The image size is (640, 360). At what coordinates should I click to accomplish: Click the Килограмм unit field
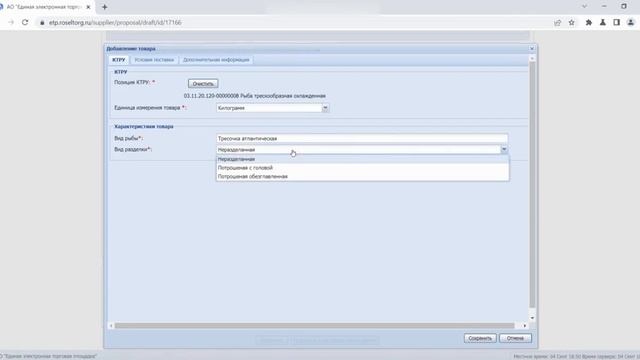tap(269, 108)
